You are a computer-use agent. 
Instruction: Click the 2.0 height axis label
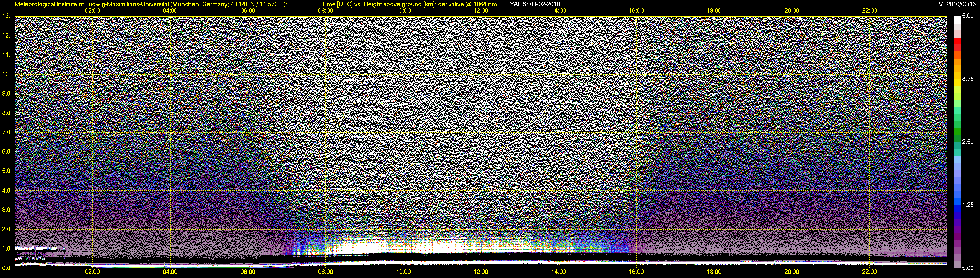click(x=6, y=229)
